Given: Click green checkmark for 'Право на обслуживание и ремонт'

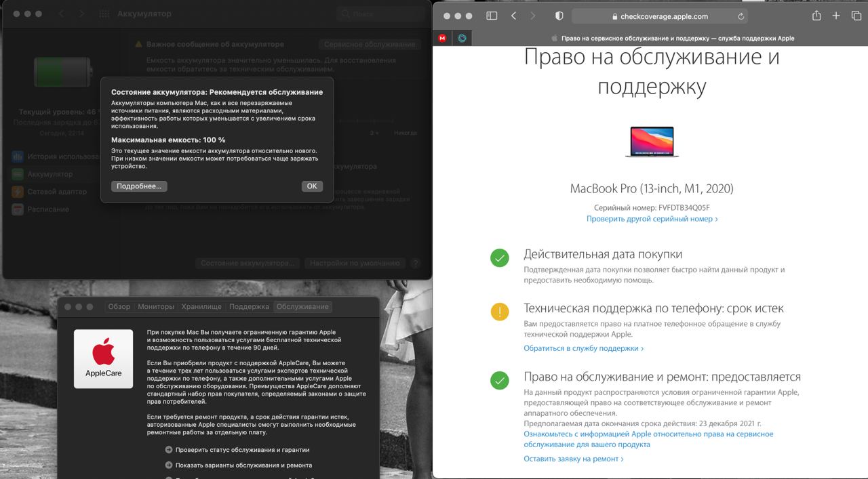Looking at the screenshot, I should click(x=500, y=381).
